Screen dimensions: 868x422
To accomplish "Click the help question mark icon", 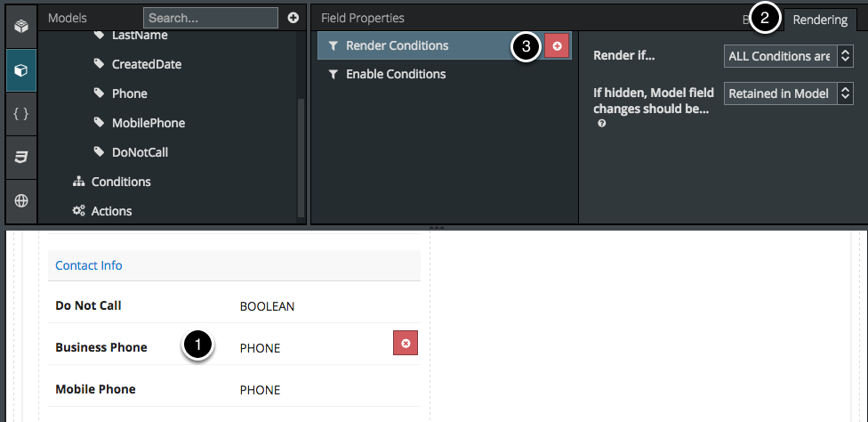I will [602, 124].
